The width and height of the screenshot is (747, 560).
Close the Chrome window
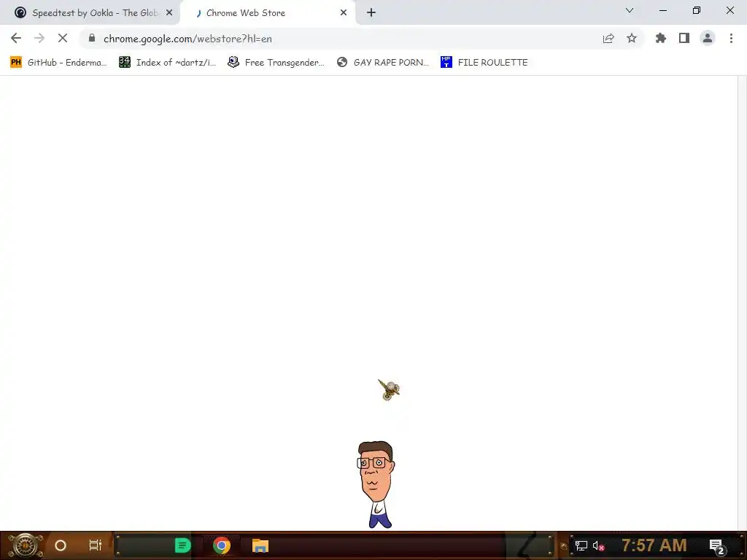coord(729,10)
